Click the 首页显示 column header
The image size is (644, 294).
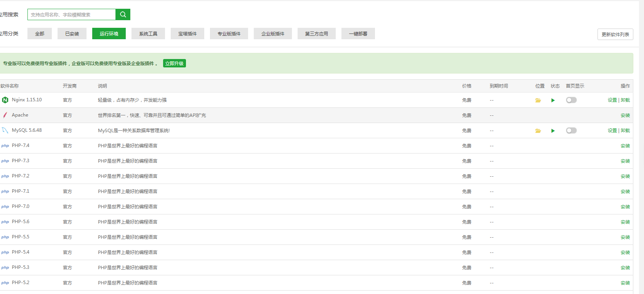575,86
